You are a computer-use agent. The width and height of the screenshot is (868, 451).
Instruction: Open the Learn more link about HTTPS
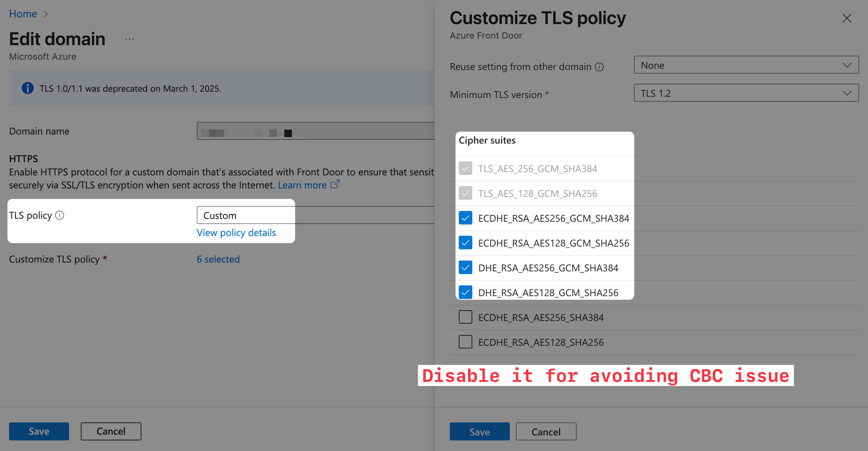pos(303,185)
